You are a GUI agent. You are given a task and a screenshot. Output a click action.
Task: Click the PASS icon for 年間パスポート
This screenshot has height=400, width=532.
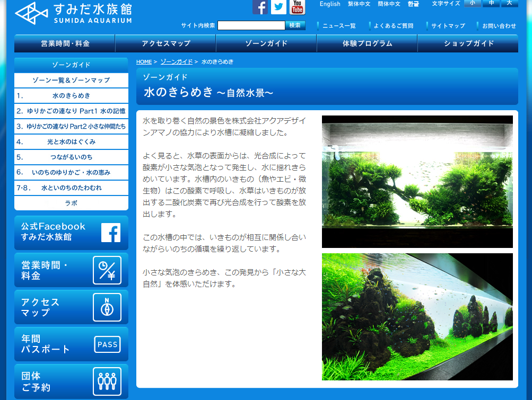tap(108, 344)
